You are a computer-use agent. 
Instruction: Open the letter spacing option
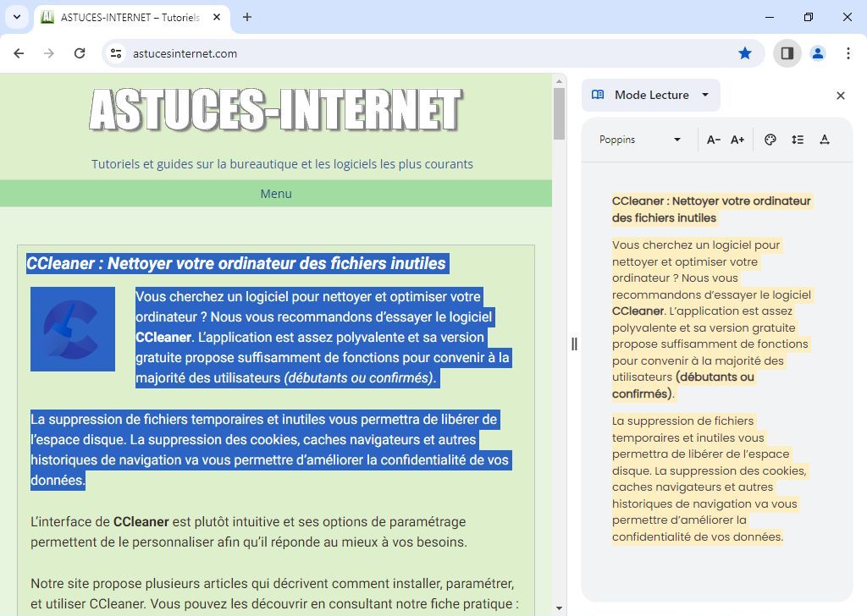tap(825, 139)
